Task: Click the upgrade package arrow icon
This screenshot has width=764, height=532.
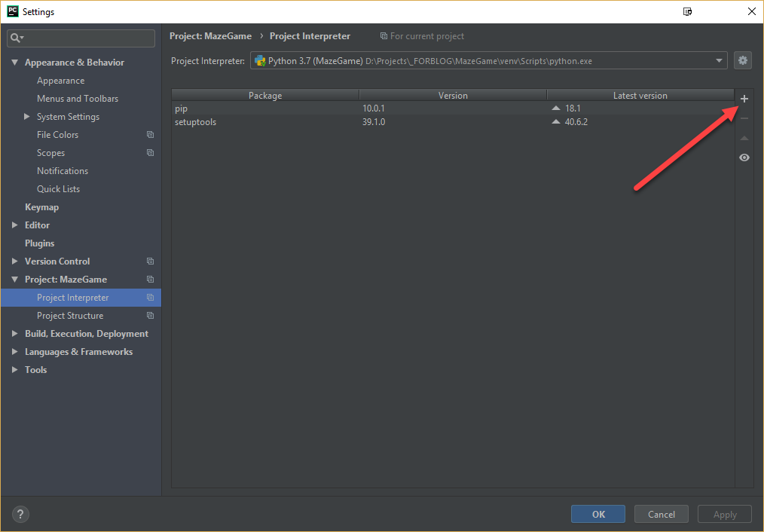Action: [744, 139]
